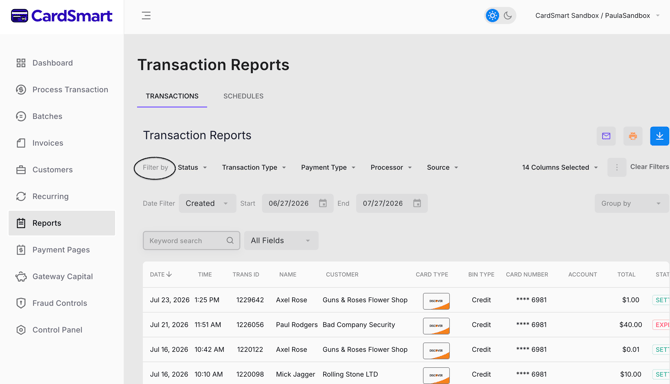Click the TOTAL column header
Image resolution: width=670 pixels, height=384 pixels.
point(626,275)
